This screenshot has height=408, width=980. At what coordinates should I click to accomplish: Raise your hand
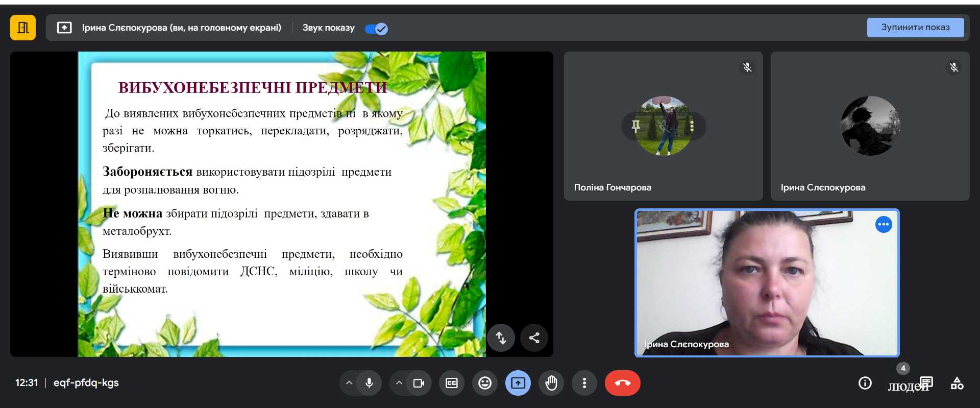click(551, 383)
